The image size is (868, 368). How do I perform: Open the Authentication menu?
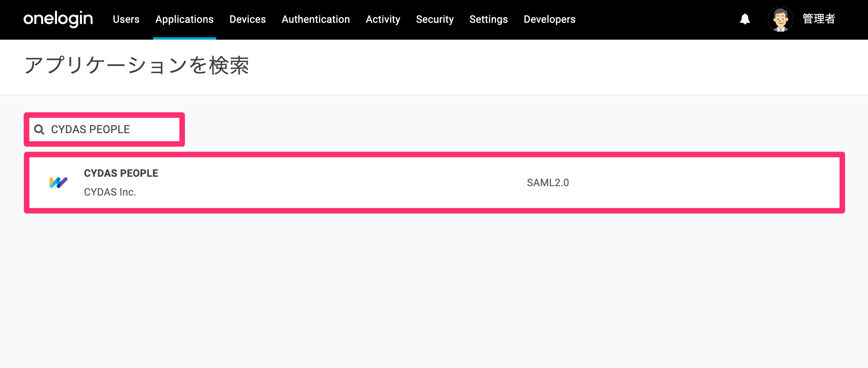tap(315, 19)
